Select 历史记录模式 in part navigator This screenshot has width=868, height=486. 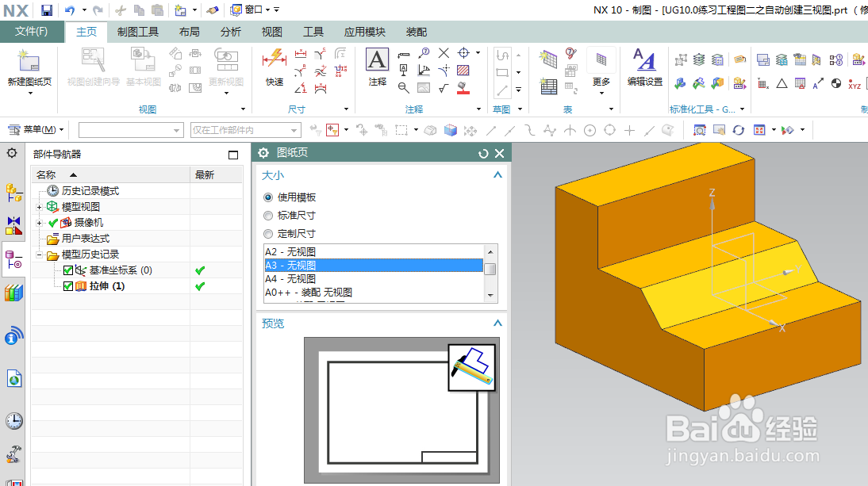click(90, 191)
